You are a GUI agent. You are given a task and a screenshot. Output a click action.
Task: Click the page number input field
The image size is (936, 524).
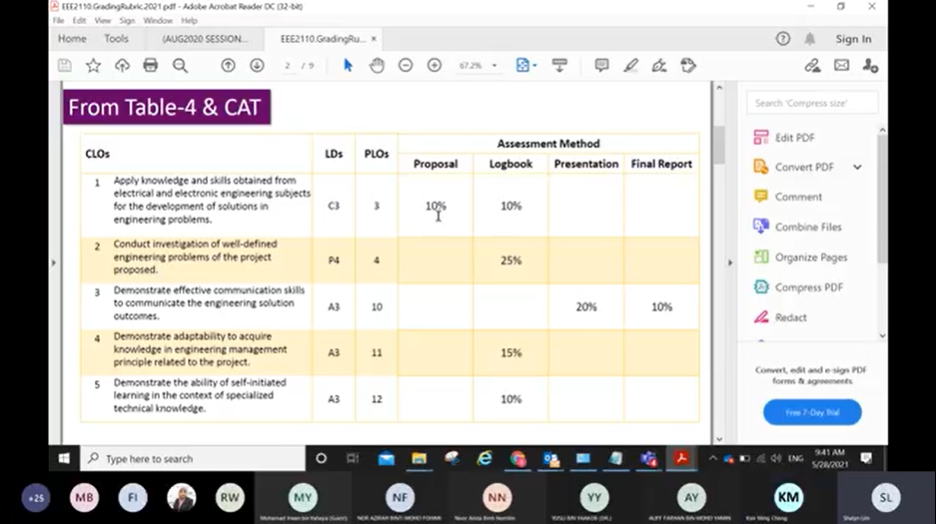click(x=288, y=66)
